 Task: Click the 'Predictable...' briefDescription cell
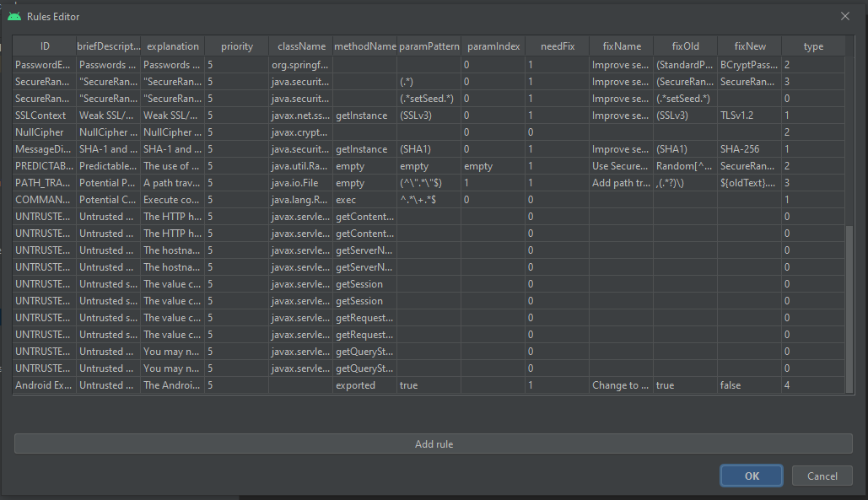click(109, 166)
